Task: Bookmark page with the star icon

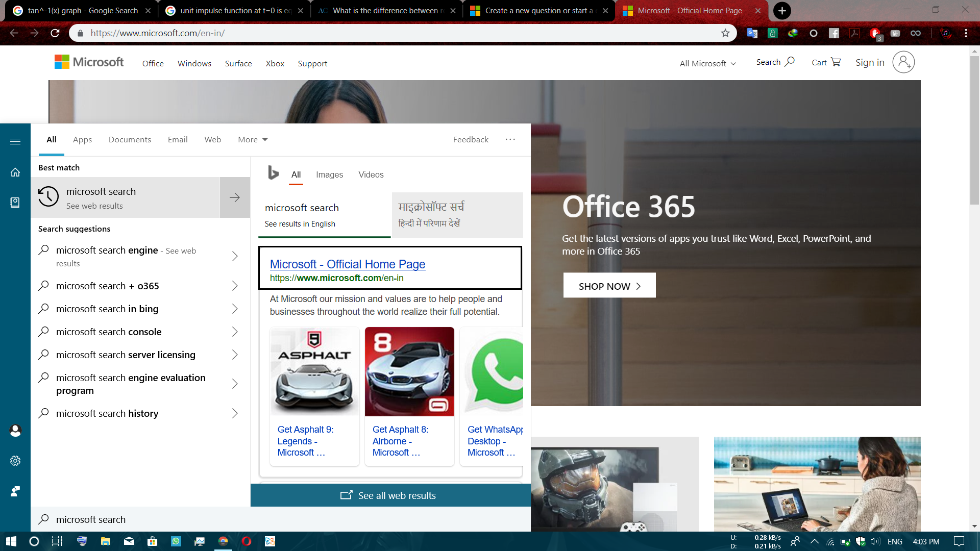Action: pos(725,33)
